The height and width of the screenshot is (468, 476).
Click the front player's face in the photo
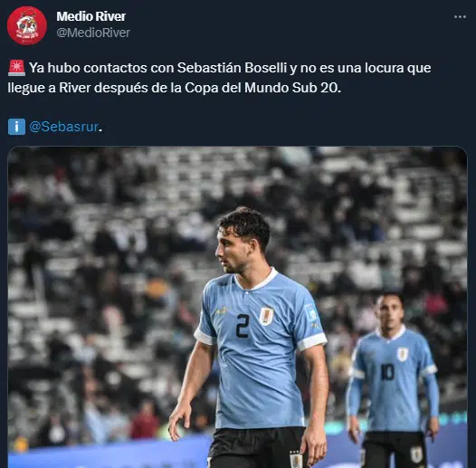[233, 250]
